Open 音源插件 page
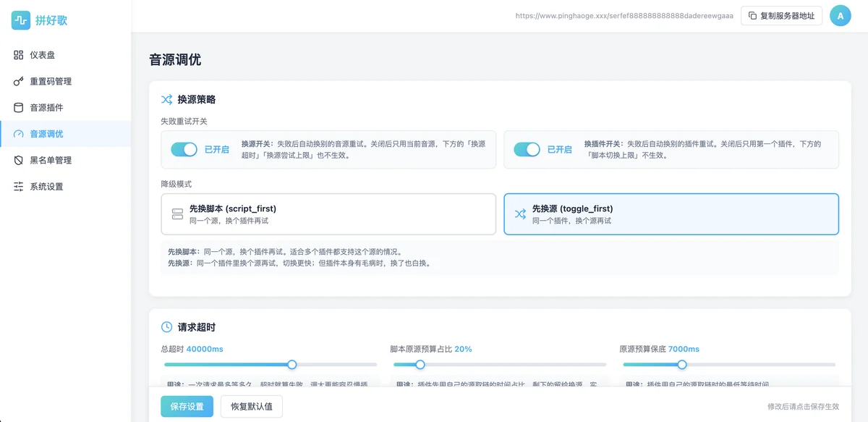This screenshot has width=868, height=422. point(65,108)
